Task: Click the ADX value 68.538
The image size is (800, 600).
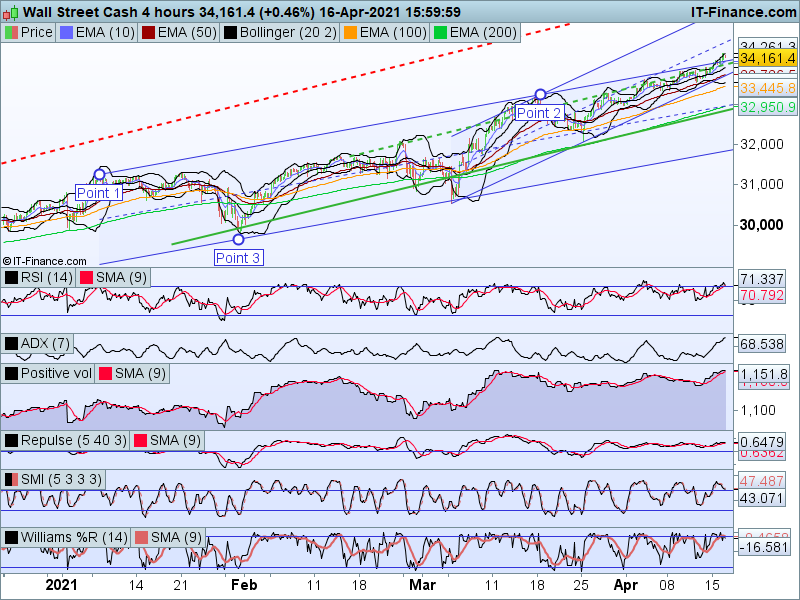Action: coord(762,344)
